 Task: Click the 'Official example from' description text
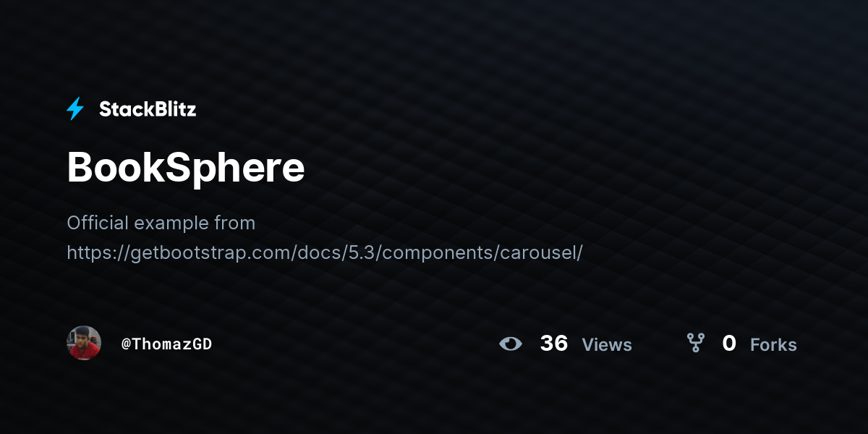pos(161,223)
